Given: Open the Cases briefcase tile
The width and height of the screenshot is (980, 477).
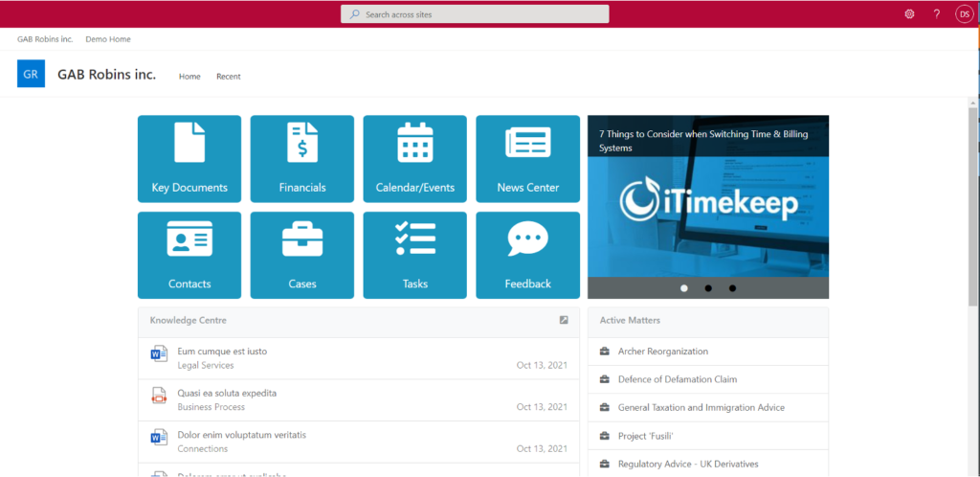Looking at the screenshot, I should click(x=302, y=255).
